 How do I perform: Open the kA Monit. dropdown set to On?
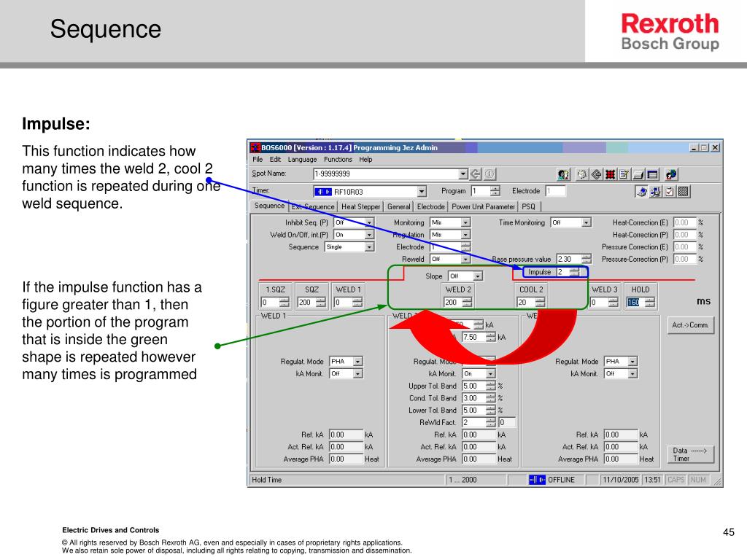tap(491, 374)
